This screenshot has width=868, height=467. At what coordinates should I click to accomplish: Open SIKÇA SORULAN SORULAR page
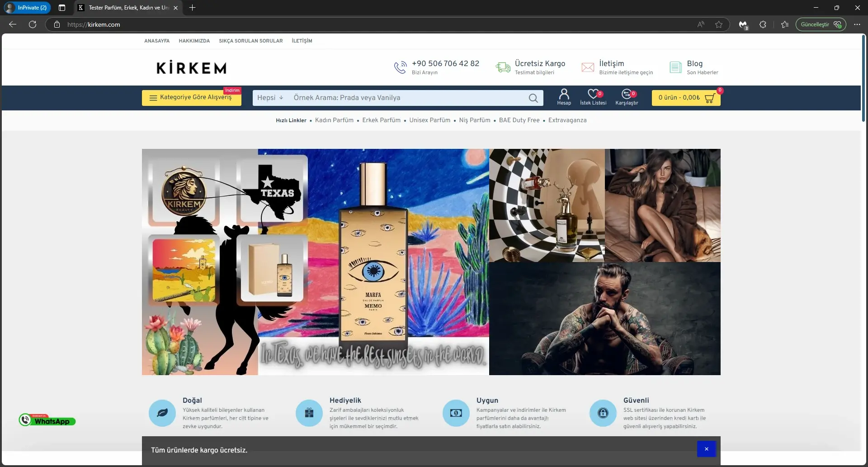point(250,41)
